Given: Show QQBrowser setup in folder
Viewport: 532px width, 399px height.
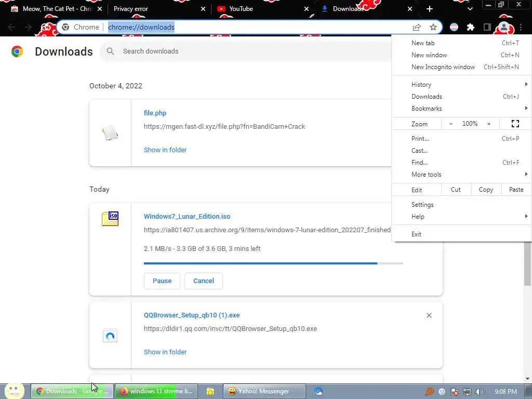Looking at the screenshot, I should click(165, 352).
